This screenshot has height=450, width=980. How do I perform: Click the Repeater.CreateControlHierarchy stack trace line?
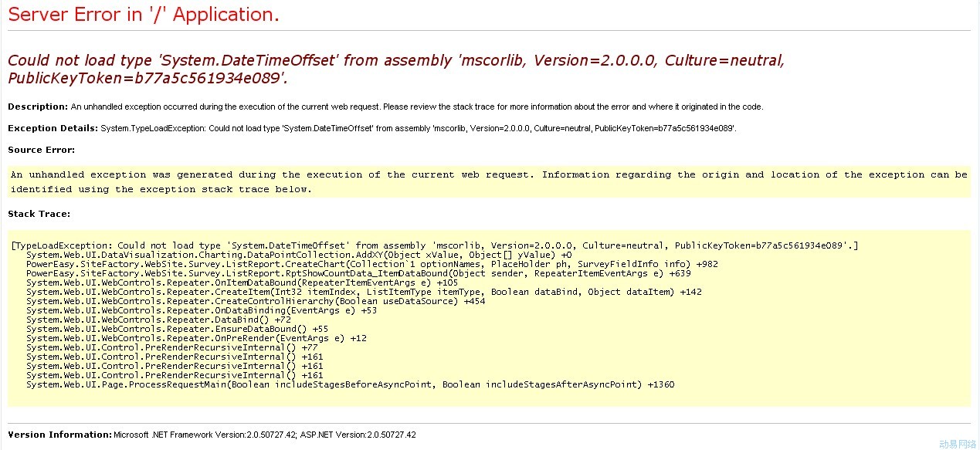256,301
